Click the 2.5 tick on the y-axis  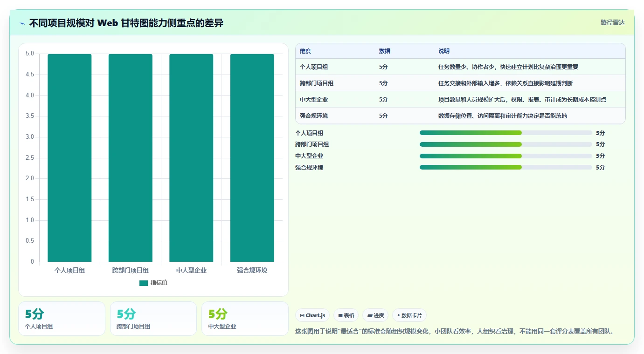point(29,158)
